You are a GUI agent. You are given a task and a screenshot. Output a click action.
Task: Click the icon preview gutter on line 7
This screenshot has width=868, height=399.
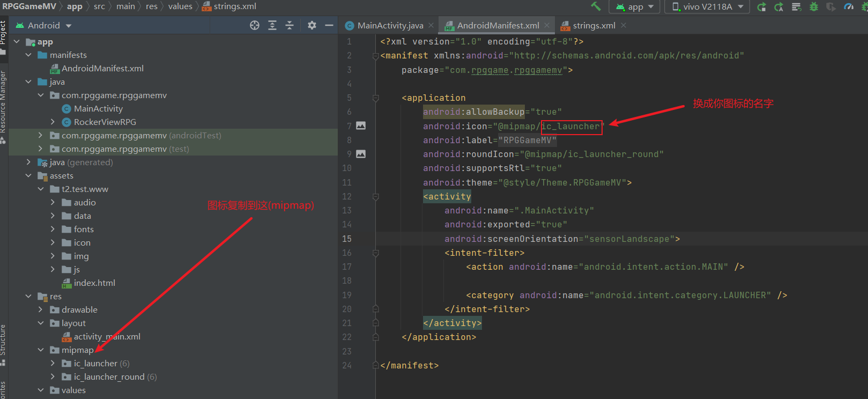click(x=361, y=125)
